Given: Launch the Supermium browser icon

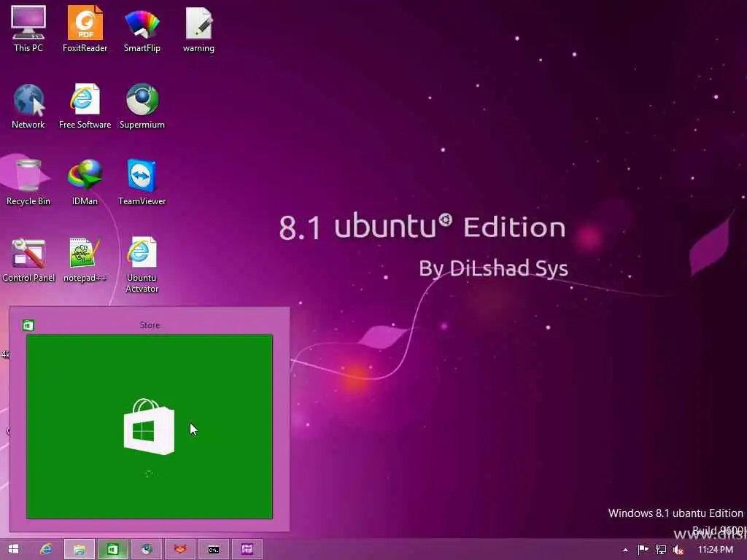Looking at the screenshot, I should pyautogui.click(x=142, y=106).
